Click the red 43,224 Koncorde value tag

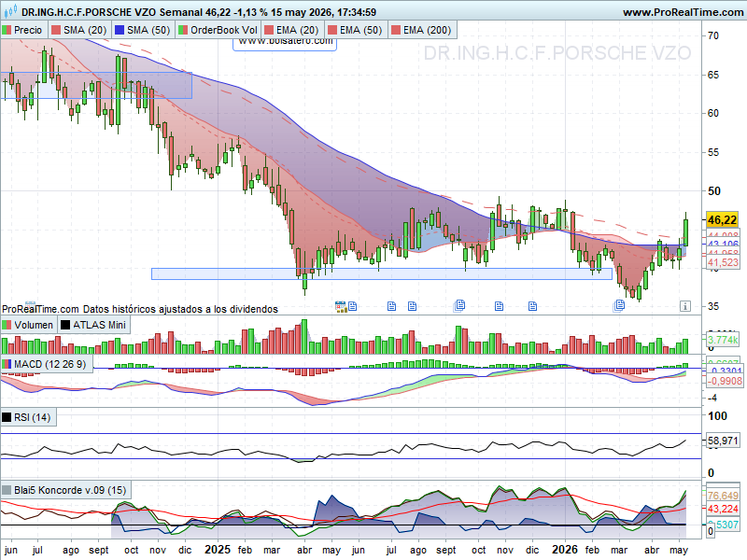pyautogui.click(x=722, y=509)
